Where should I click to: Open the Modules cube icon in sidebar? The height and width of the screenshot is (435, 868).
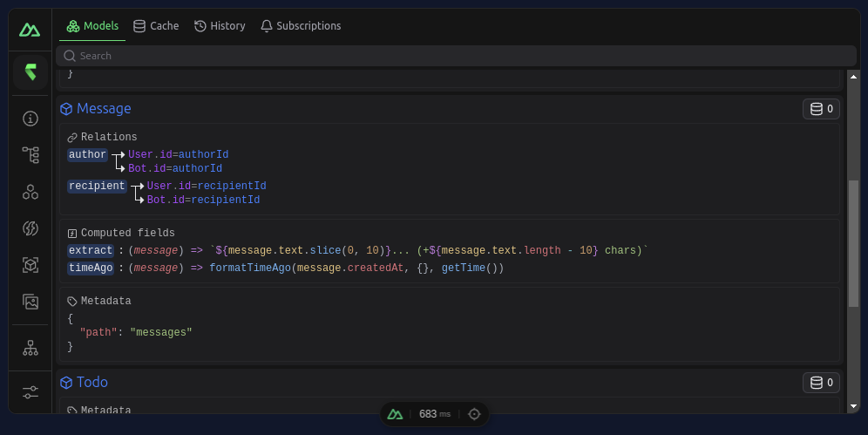click(31, 265)
